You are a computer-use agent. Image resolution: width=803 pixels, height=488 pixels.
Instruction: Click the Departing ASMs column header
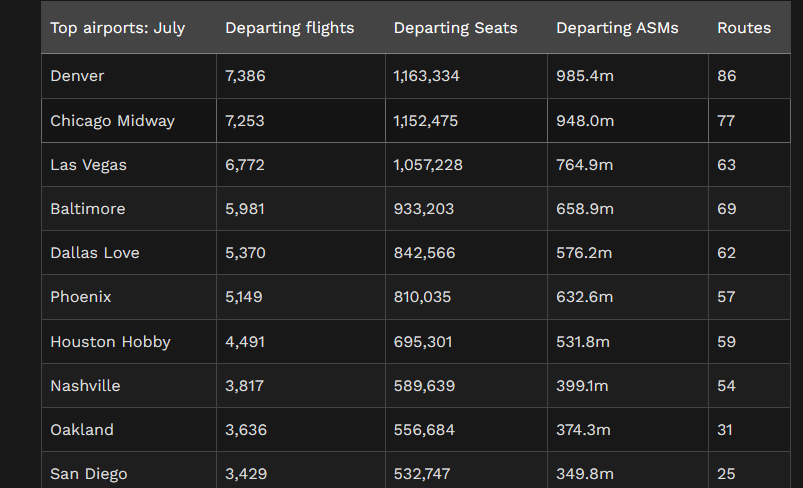(x=617, y=28)
